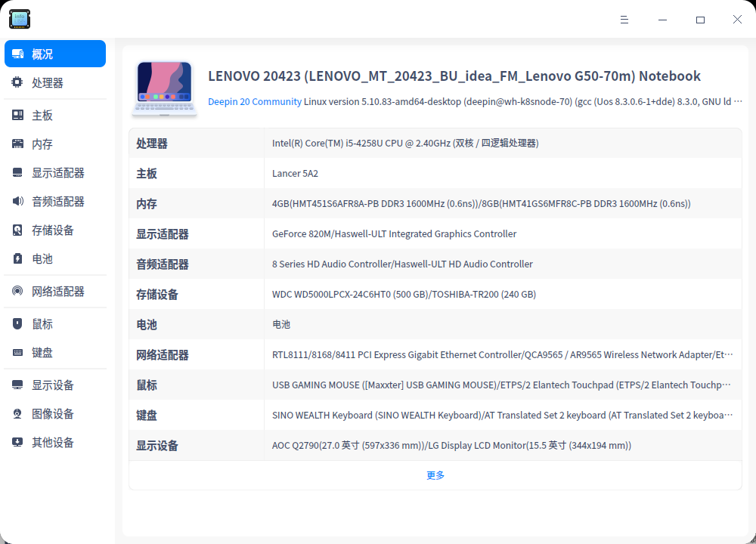Screen dimensions: 756x544
Task: Open the 图像设备 (Imaging Devices) icon
Action: pyautogui.click(x=17, y=413)
